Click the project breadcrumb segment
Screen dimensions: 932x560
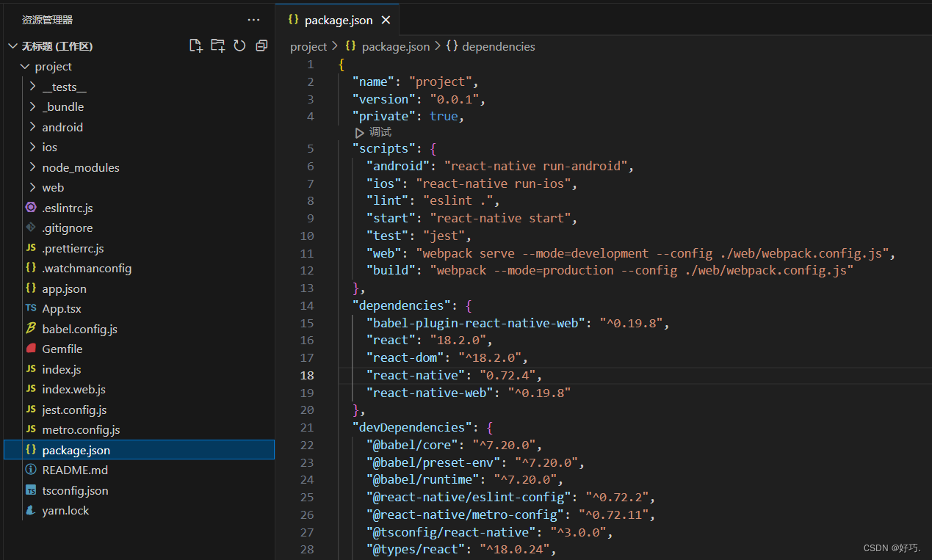pos(308,46)
